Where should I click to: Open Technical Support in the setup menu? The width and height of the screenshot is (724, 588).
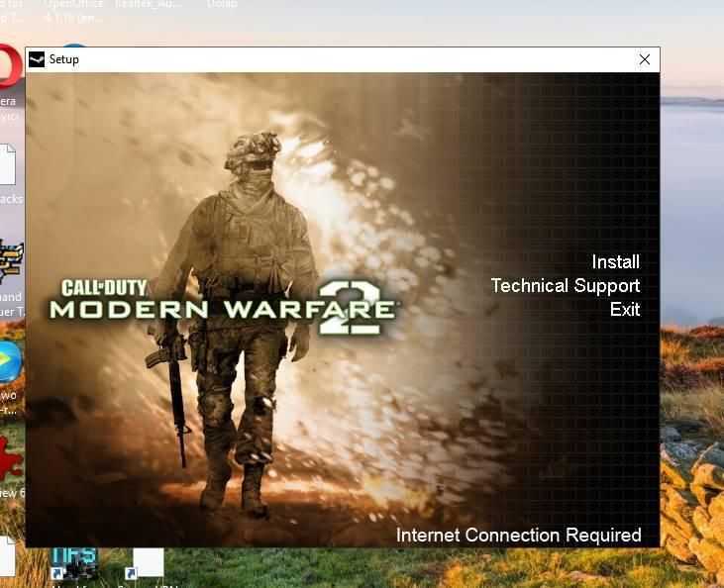(x=566, y=286)
